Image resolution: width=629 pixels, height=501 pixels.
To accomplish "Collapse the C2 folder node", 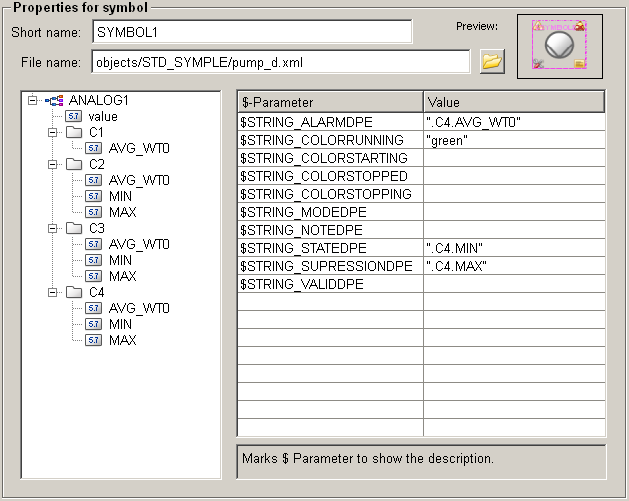I will click(52, 164).
